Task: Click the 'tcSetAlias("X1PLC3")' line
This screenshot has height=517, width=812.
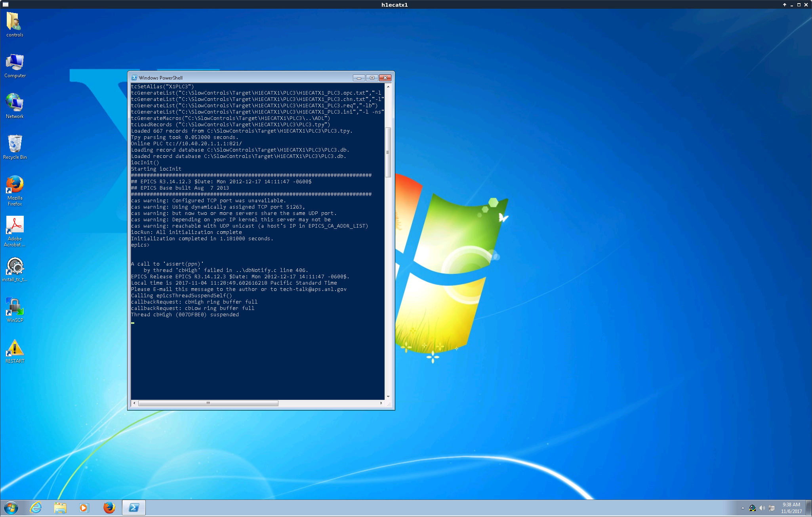Action: [162, 87]
